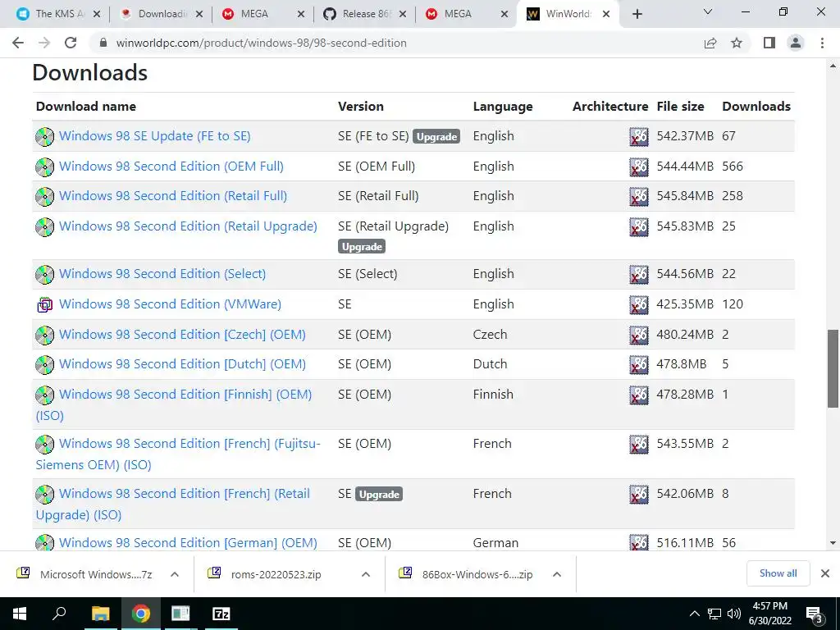Open File Explorer from the taskbar
840x630 pixels.
pos(100,614)
